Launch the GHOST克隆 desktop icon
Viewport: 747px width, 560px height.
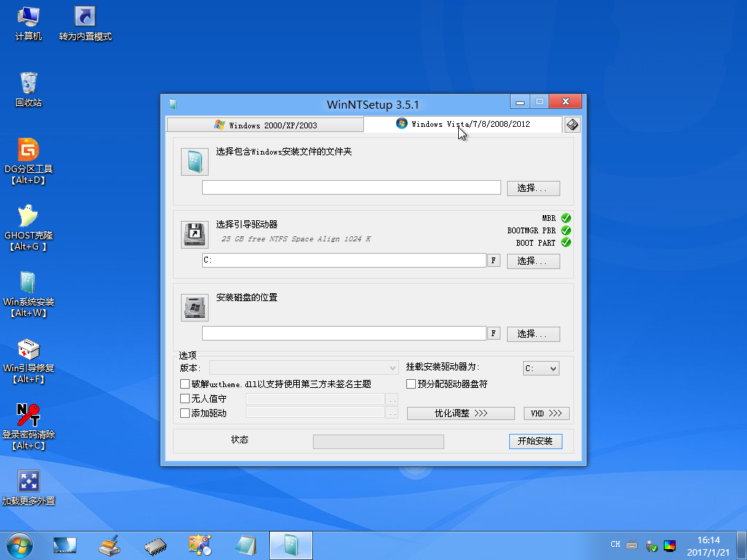[28, 228]
